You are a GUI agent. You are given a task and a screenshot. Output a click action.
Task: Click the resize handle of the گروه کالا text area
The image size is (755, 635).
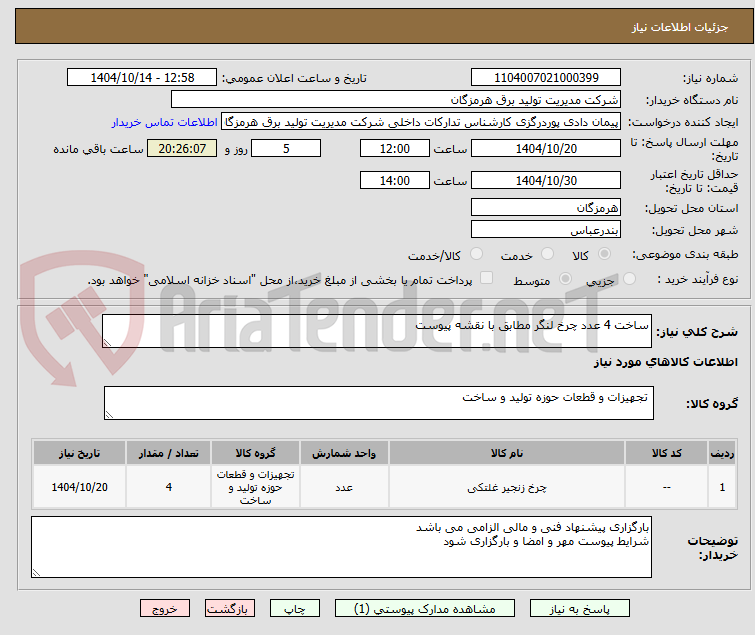pyautogui.click(x=109, y=415)
